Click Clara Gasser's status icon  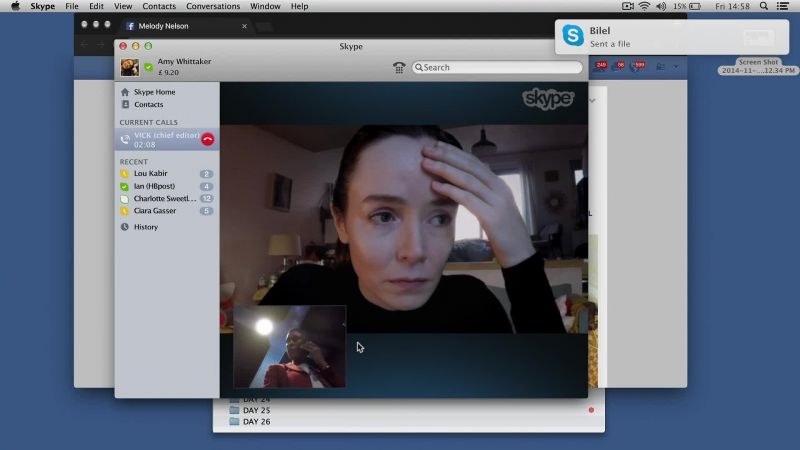(x=124, y=211)
